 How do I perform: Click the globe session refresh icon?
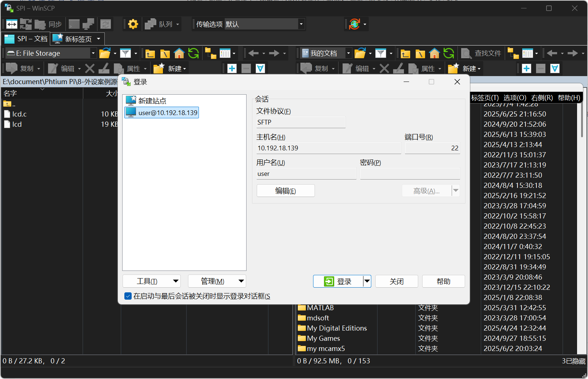354,24
